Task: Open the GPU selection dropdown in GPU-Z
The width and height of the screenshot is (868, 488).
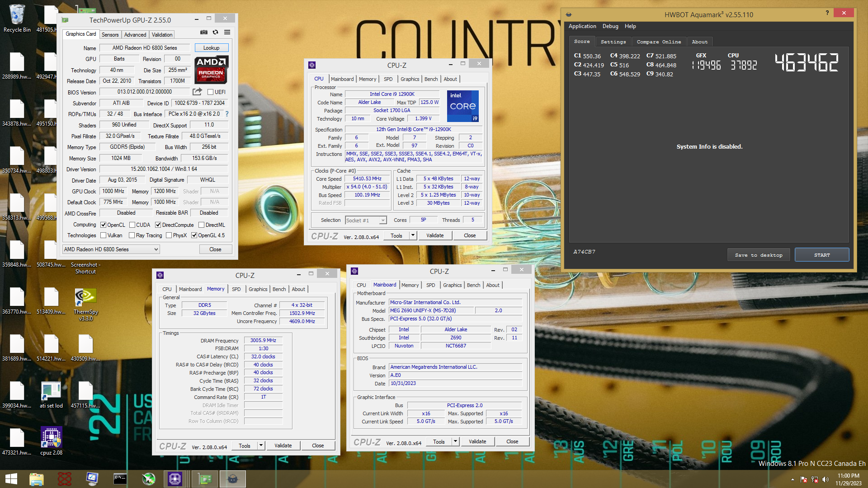Action: coord(111,249)
